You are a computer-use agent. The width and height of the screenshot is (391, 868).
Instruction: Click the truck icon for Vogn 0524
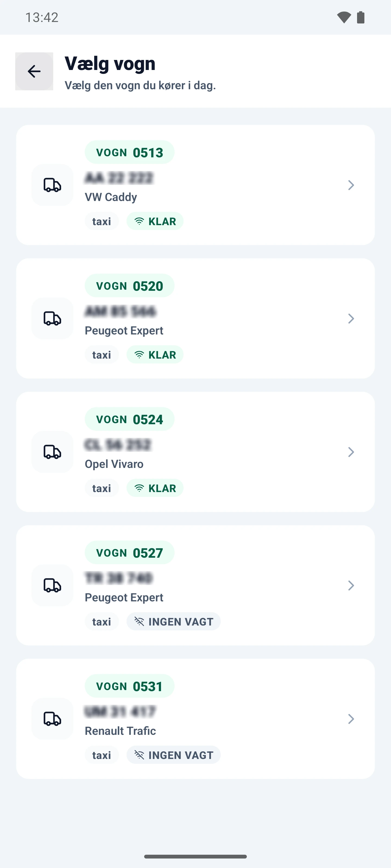coord(52,452)
